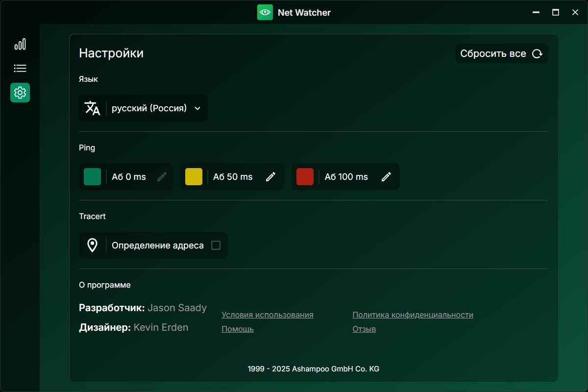588x392 pixels.
Task: Click the Сбросить все reset button
Action: point(501,54)
